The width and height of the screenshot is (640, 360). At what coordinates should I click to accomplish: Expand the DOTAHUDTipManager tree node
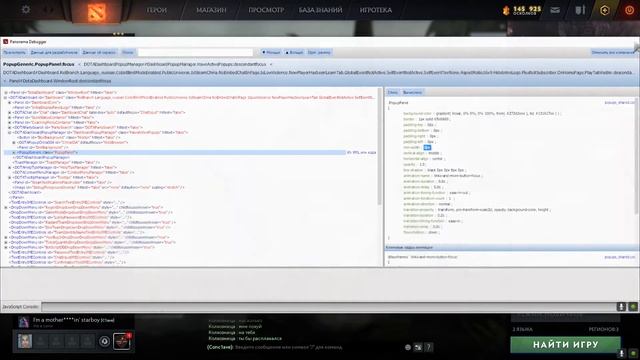9,168
